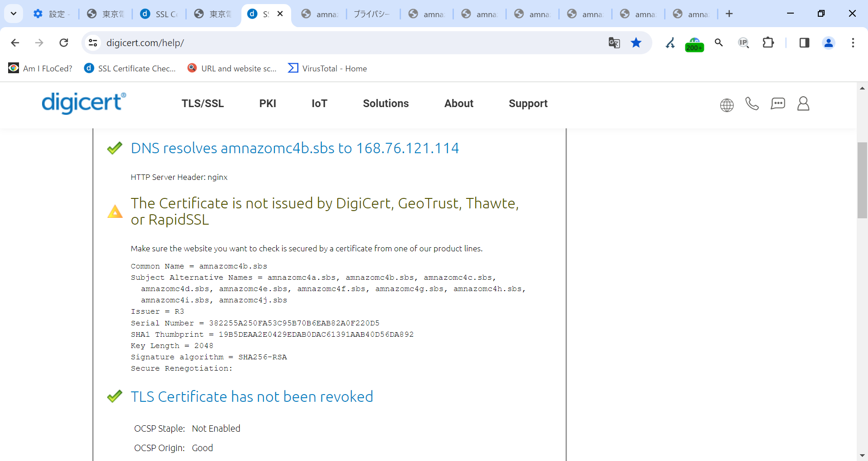
Task: Toggle the bookmark star for this page
Action: [x=636, y=42]
